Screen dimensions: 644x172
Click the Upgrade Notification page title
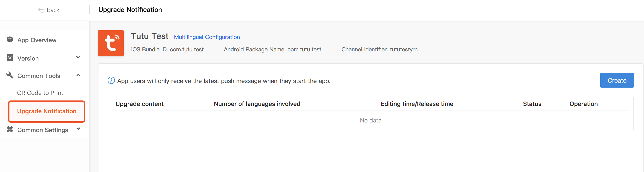tap(130, 10)
